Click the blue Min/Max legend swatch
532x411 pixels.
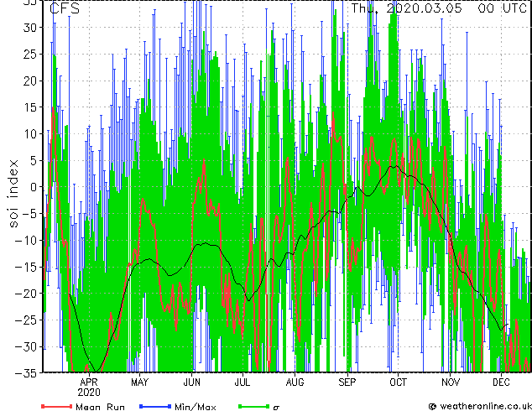[x=154, y=406]
